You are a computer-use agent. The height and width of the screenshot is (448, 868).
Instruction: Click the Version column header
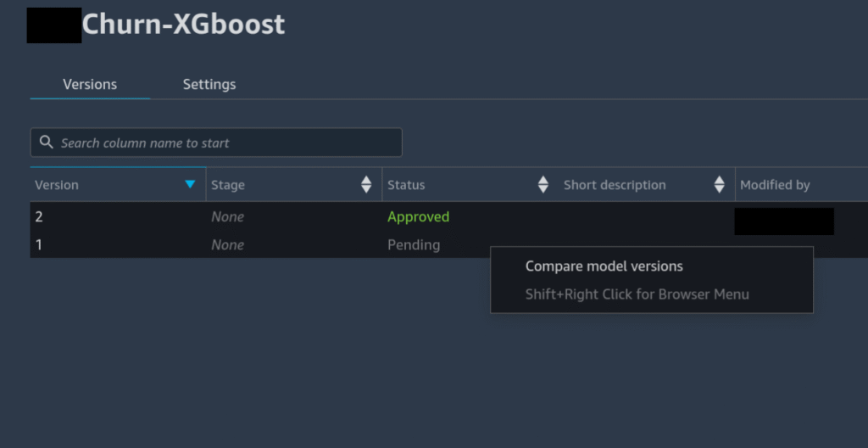(57, 185)
